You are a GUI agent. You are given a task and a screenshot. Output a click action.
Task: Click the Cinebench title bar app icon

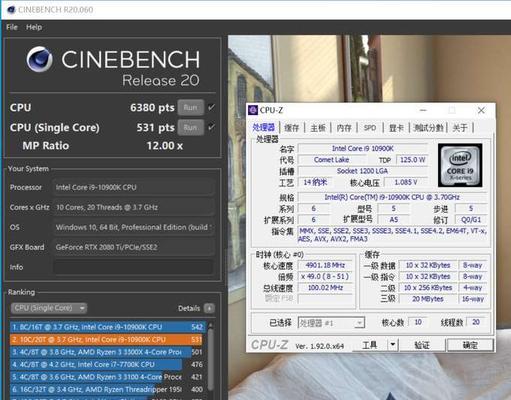(x=11, y=10)
